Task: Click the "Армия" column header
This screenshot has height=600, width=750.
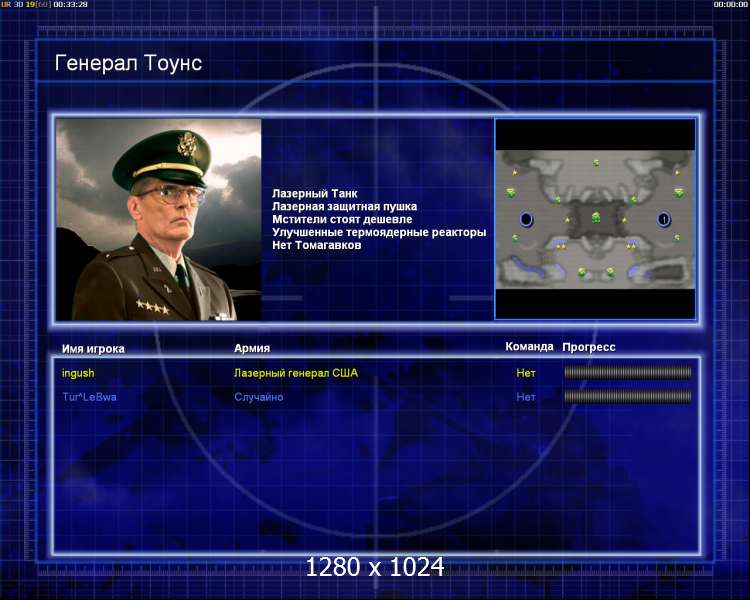Action: coord(252,348)
